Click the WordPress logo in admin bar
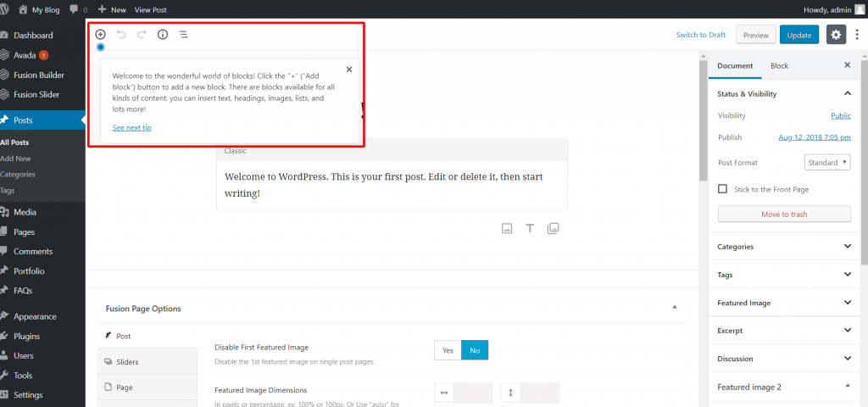This screenshot has width=868, height=407. point(4,9)
